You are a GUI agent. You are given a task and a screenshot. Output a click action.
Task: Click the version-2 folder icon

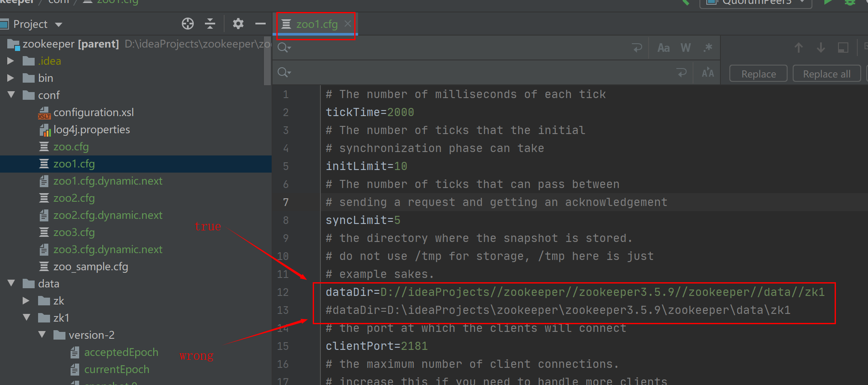(x=59, y=335)
